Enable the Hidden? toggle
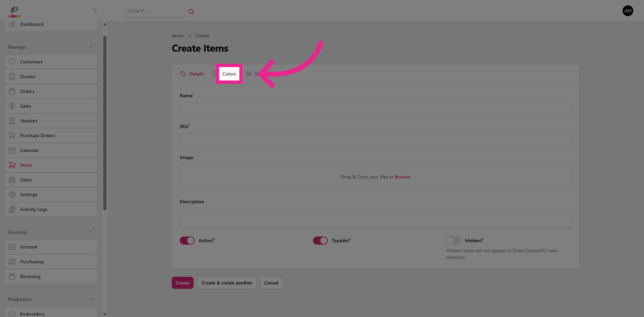The width and height of the screenshot is (644, 317). pyautogui.click(x=454, y=241)
